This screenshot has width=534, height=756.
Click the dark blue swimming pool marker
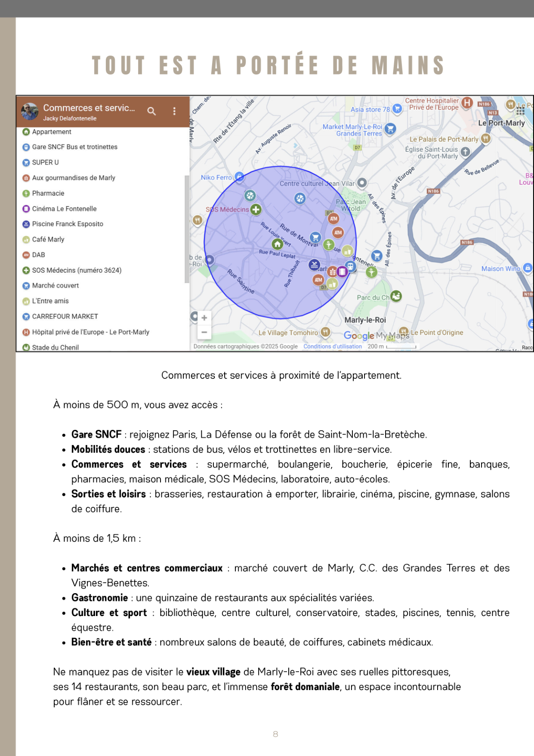(314, 265)
